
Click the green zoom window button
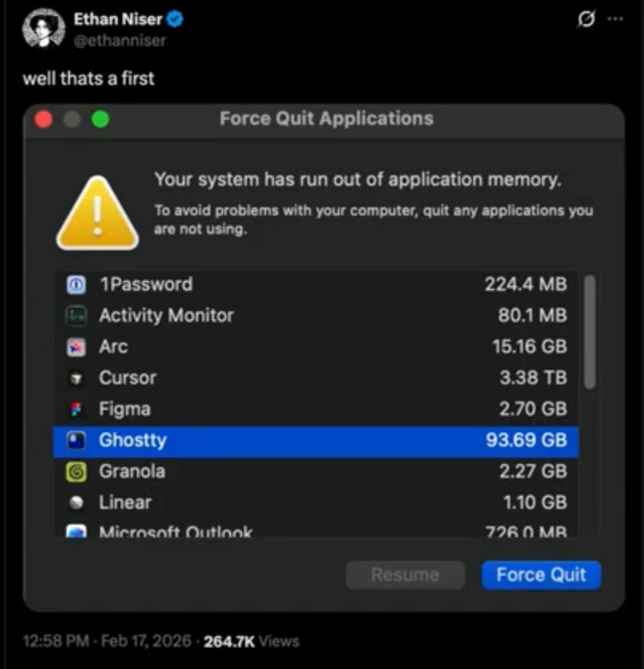[100, 119]
